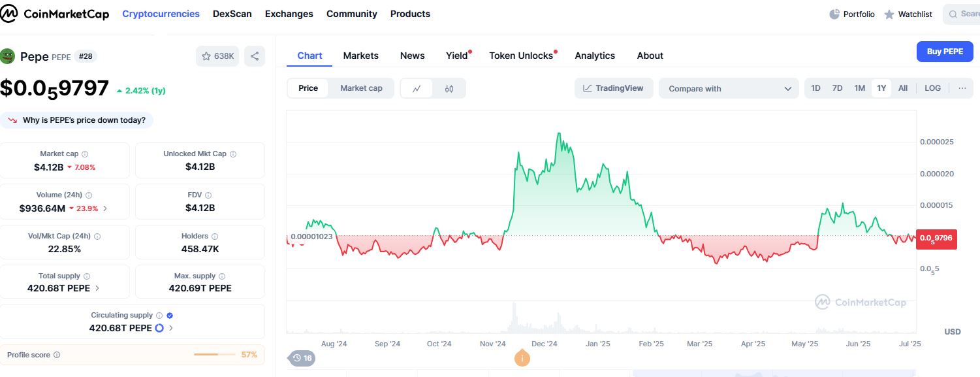This screenshot has height=377, width=980.
Task: Click the red 0.0₅9796 price label
Action: (x=937, y=238)
